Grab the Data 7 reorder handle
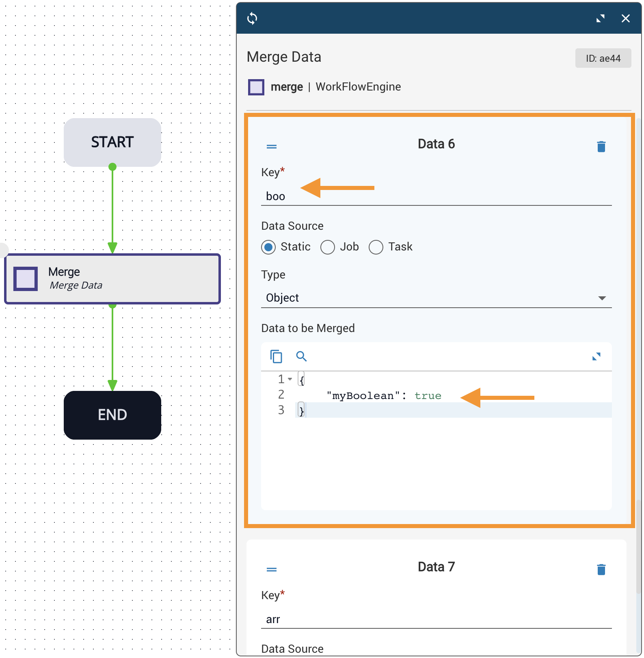644x658 pixels. [x=272, y=570]
